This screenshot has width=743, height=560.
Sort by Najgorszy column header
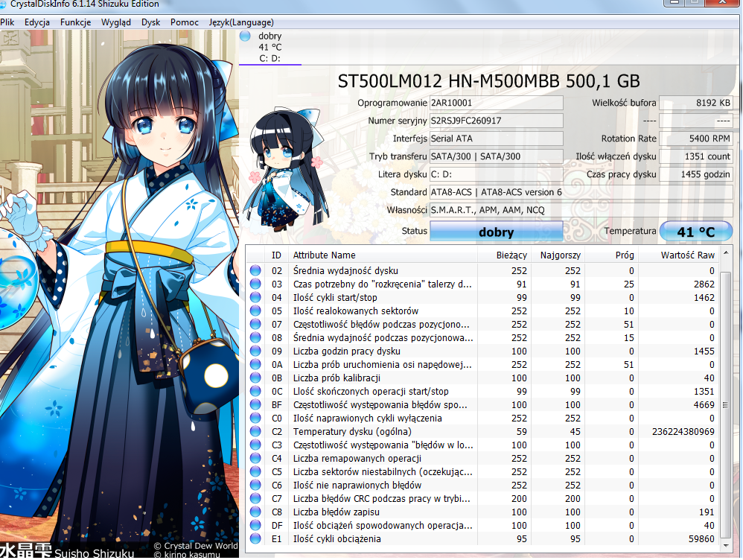pyautogui.click(x=558, y=255)
